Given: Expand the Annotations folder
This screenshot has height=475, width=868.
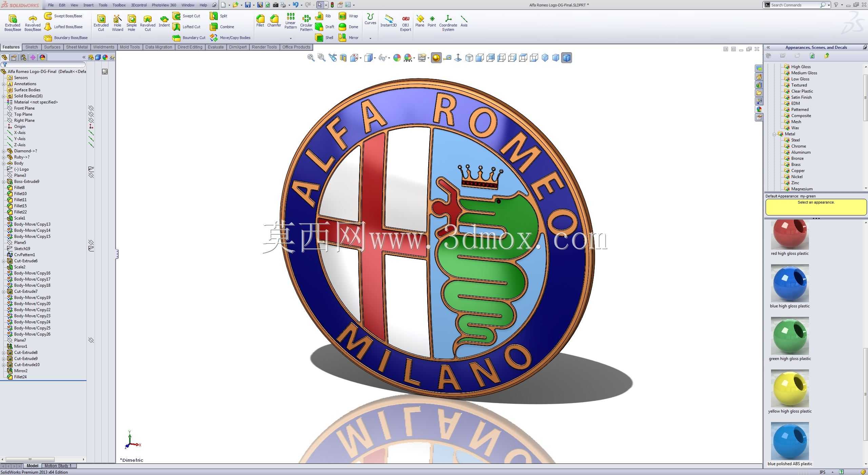Looking at the screenshot, I should coord(3,84).
